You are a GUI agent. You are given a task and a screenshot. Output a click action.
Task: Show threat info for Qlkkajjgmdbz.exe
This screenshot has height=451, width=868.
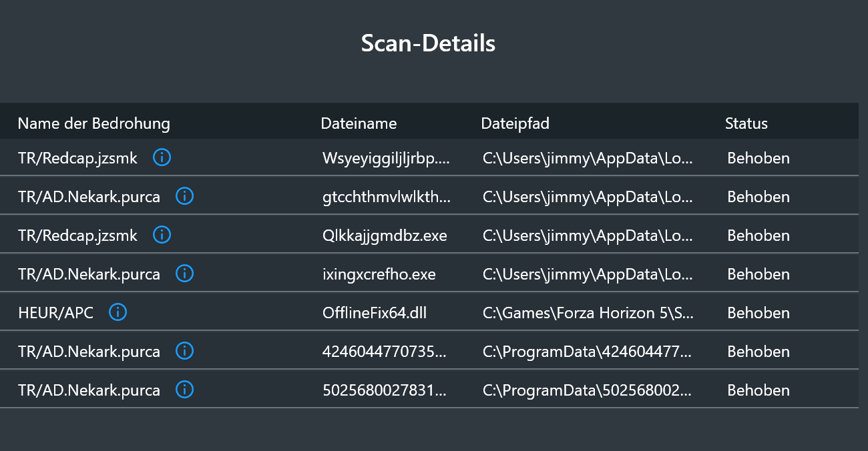click(x=162, y=235)
